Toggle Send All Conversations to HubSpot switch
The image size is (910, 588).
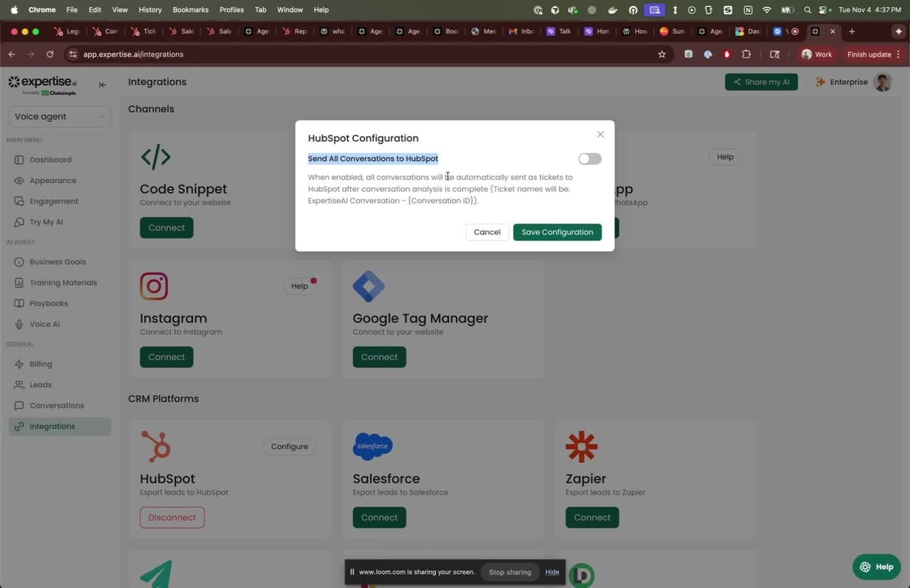click(x=590, y=159)
